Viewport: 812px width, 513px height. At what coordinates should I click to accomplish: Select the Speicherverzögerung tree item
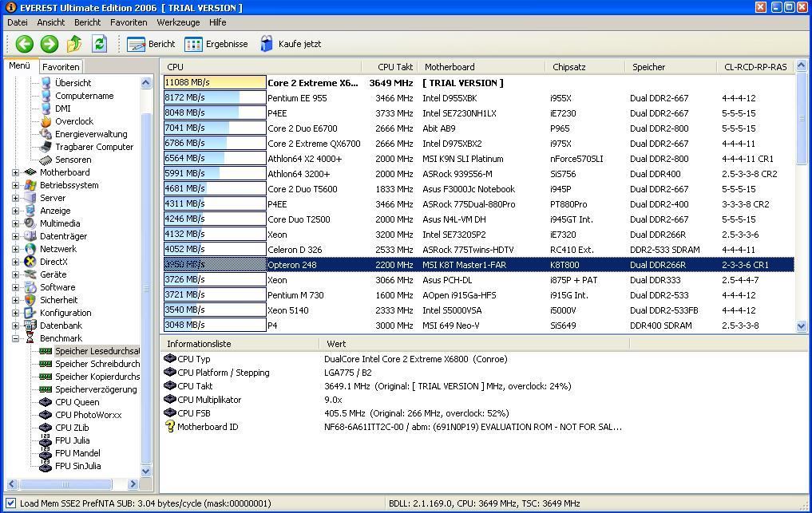click(x=97, y=389)
